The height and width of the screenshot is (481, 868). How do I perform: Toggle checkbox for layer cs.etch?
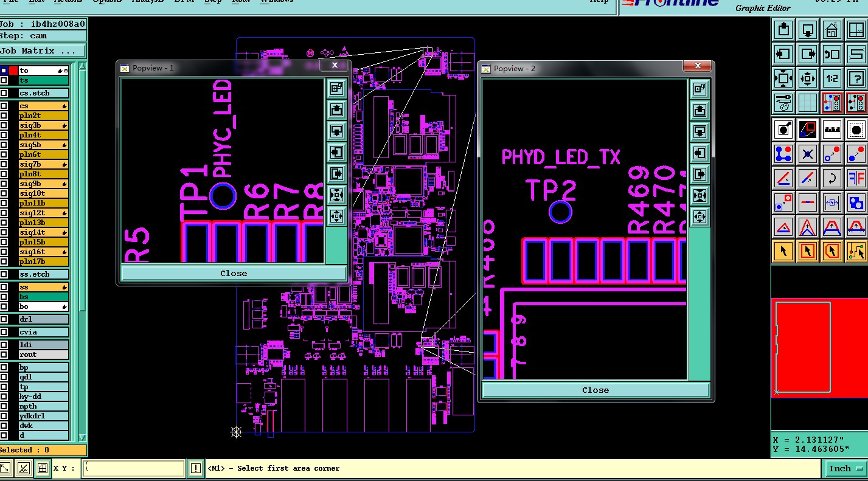[4, 93]
